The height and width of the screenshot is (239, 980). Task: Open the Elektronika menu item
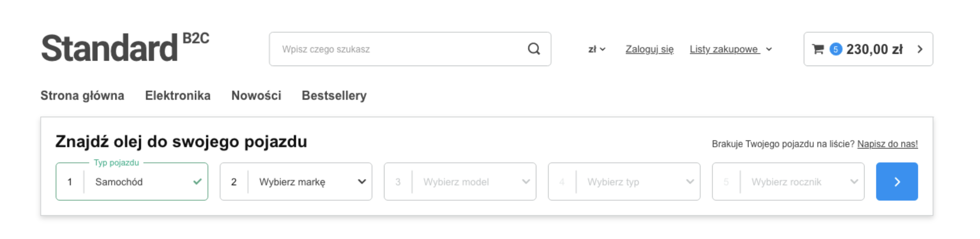(x=178, y=96)
